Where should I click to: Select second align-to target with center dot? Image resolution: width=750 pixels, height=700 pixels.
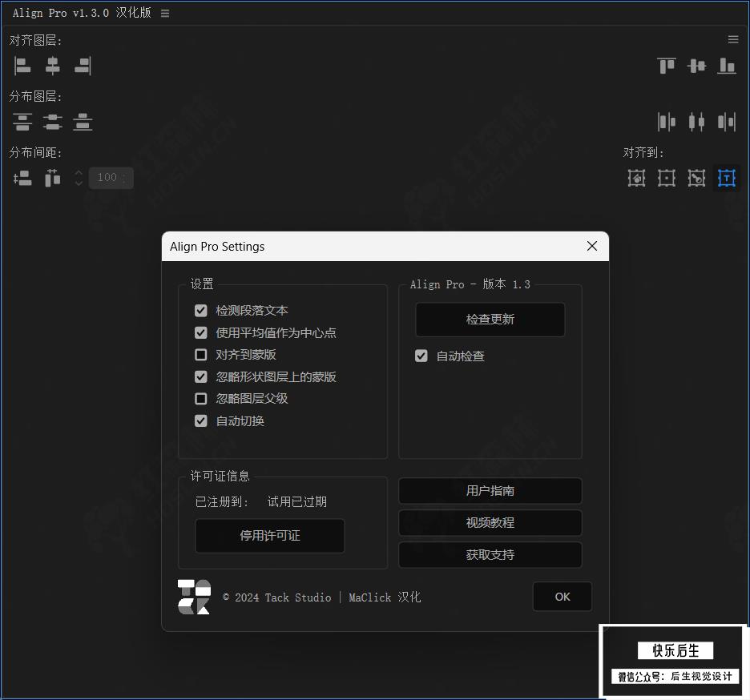click(x=667, y=178)
